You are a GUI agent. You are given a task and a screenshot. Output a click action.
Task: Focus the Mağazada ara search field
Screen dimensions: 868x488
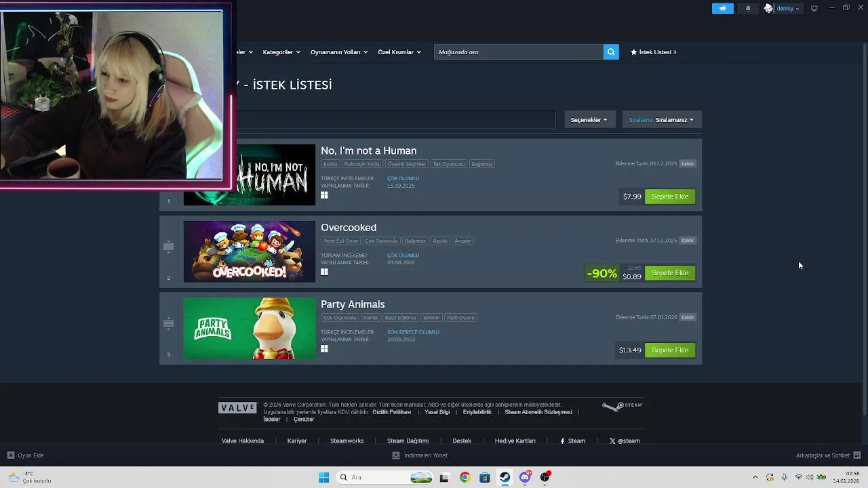(519, 52)
